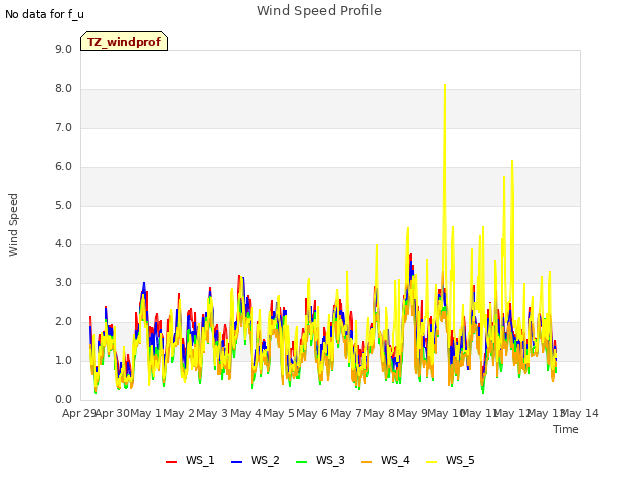Click the Wind Speed Profile chart title
The image size is (640, 480).
point(319,11)
